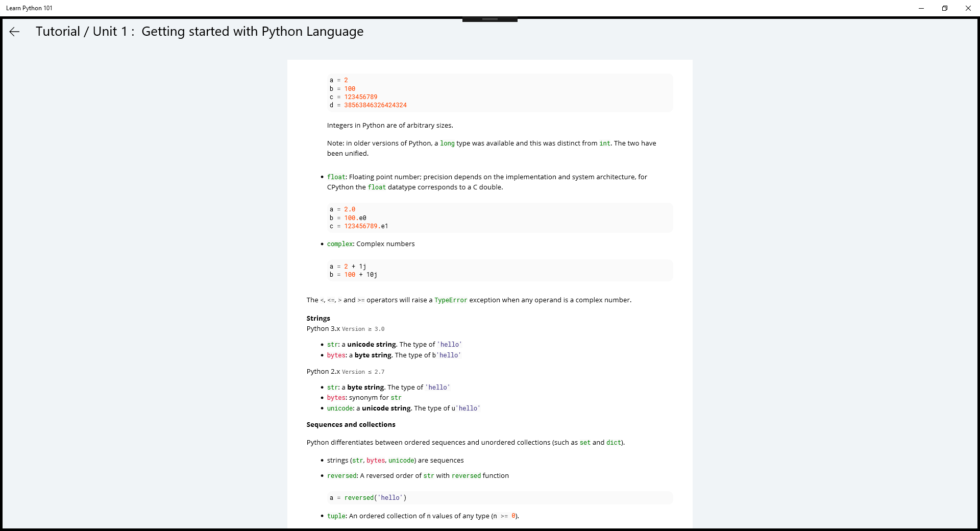The height and width of the screenshot is (531, 980).
Task: Click the dark handle bar at top center
Action: point(489,19)
